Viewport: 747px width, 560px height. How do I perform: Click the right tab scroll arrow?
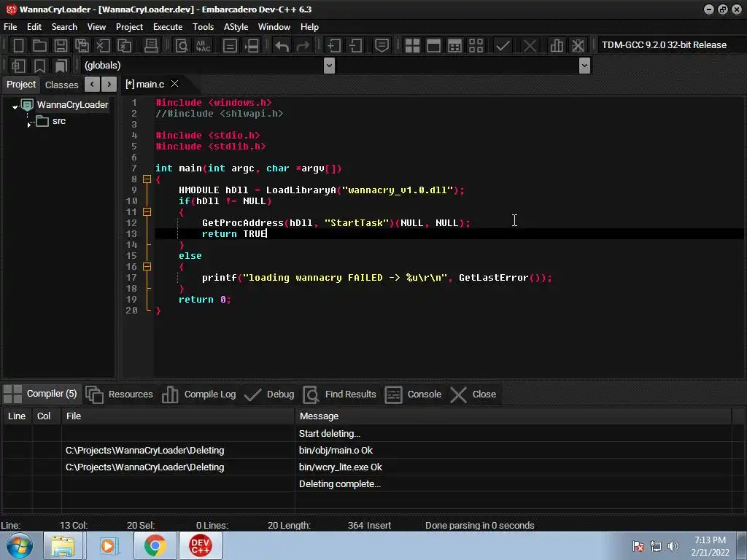109,85
